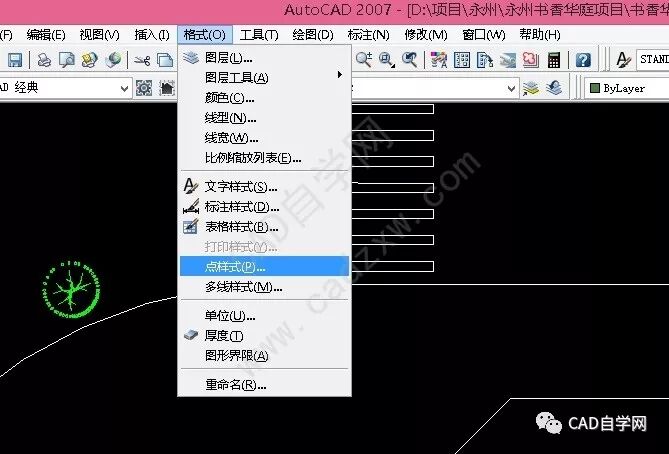Choose 表格样式(B)... entry
Viewport: 669px width, 454px height.
click(x=264, y=227)
